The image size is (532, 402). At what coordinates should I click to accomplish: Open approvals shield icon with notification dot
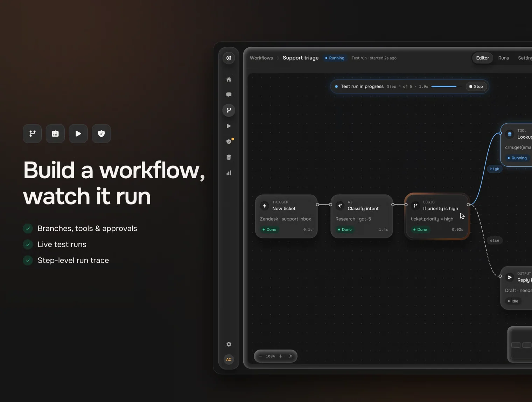click(x=229, y=141)
